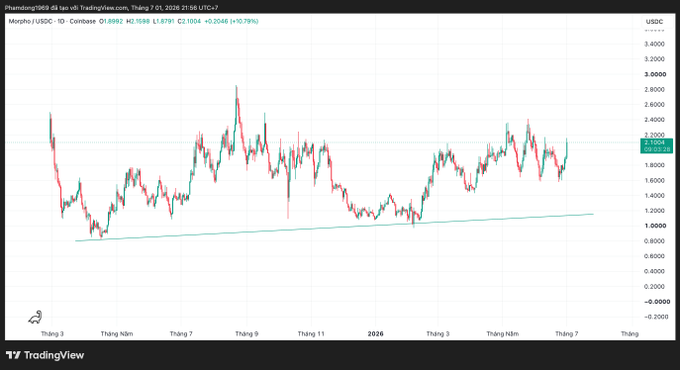
Task: Click the header text Phamdong1969 snapshot credit
Action: (x=111, y=8)
